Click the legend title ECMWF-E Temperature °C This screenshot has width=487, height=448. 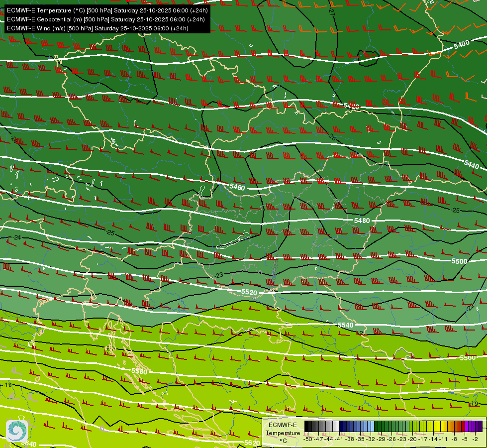[283, 433]
